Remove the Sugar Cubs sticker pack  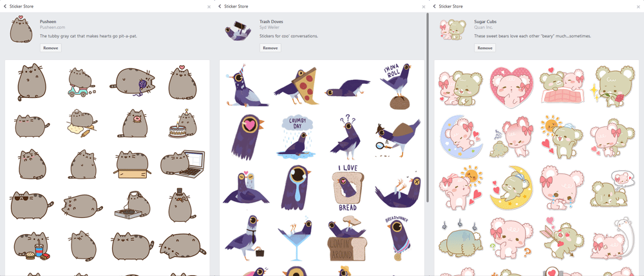click(x=485, y=48)
